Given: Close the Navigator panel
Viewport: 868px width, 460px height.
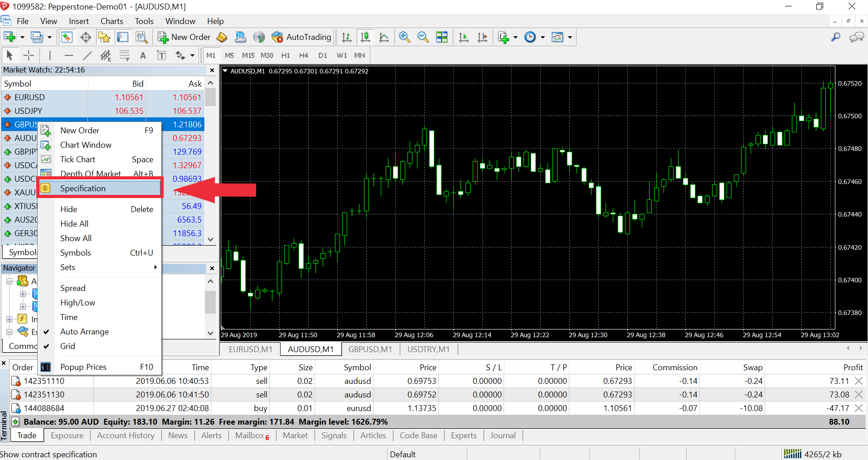Looking at the screenshot, I should 212,268.
